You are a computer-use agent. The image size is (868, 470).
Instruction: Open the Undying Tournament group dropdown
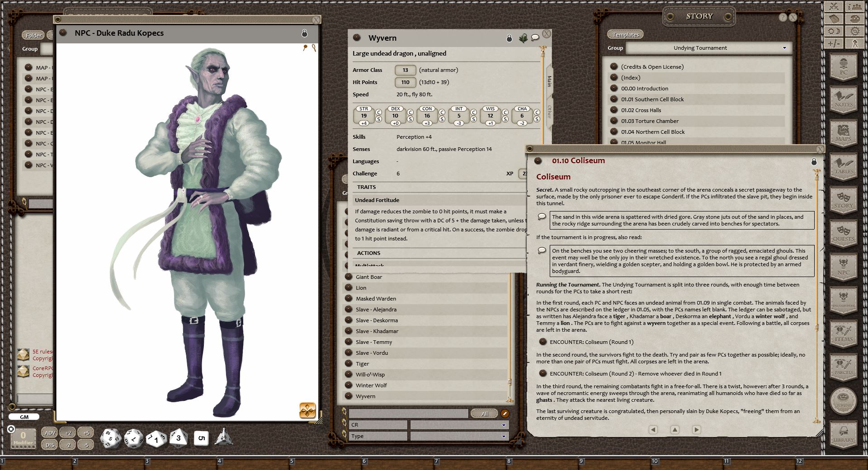coord(784,48)
